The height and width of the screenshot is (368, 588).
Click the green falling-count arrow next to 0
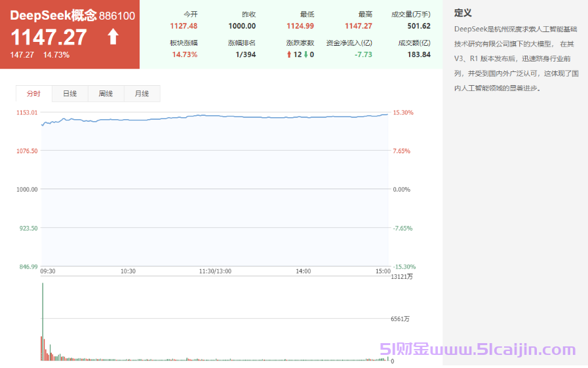tap(306, 55)
